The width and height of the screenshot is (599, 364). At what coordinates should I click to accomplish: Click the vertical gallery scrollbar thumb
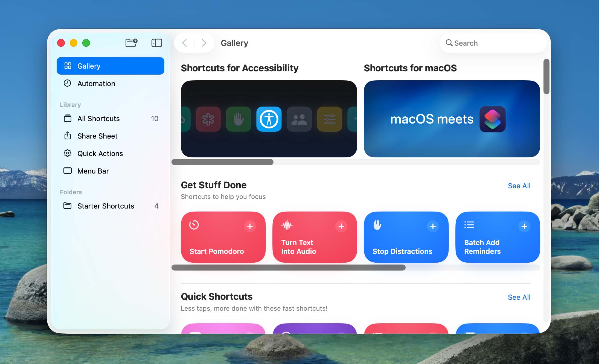[x=546, y=77]
